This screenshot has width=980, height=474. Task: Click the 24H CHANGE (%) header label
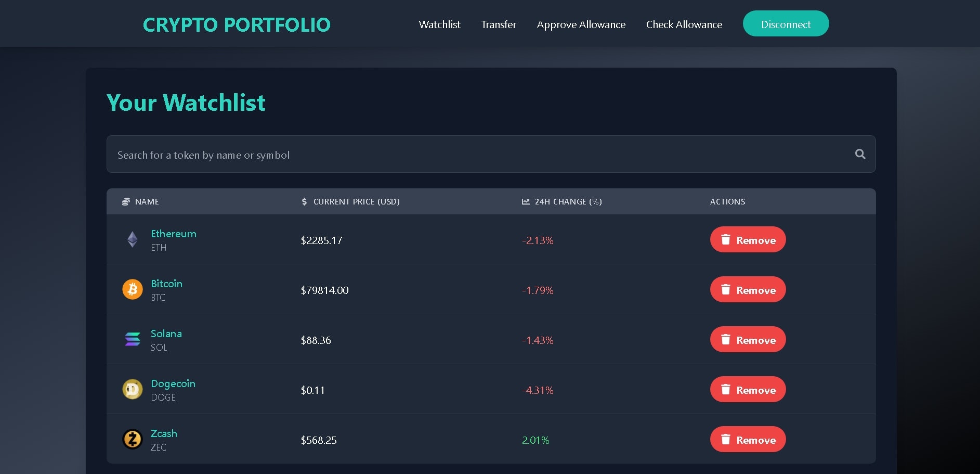(568, 201)
